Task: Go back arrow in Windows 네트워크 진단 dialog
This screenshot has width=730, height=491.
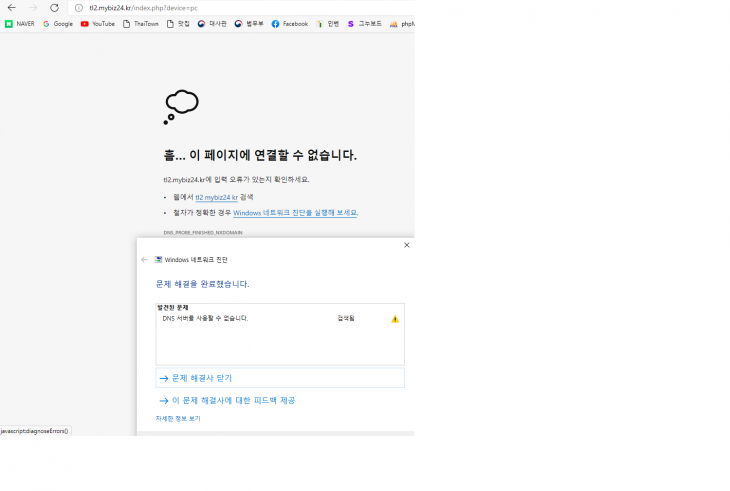Action: [144, 260]
